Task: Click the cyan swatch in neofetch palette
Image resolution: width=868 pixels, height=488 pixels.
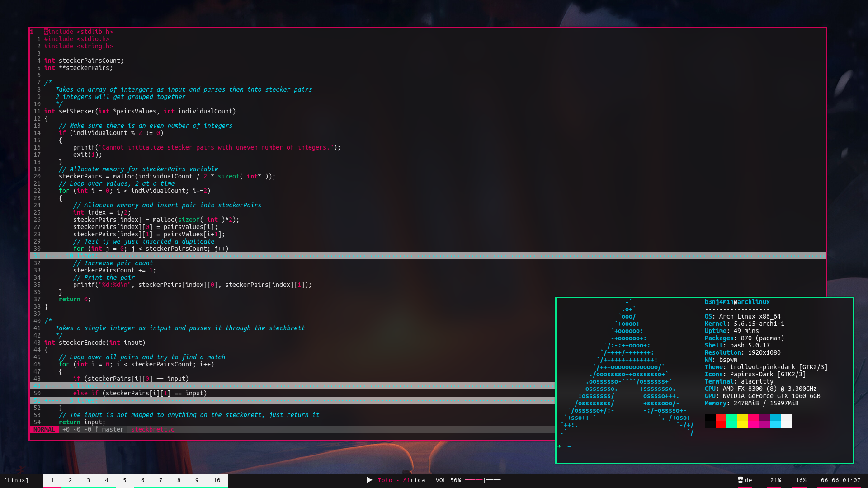Action: pyautogui.click(x=775, y=421)
